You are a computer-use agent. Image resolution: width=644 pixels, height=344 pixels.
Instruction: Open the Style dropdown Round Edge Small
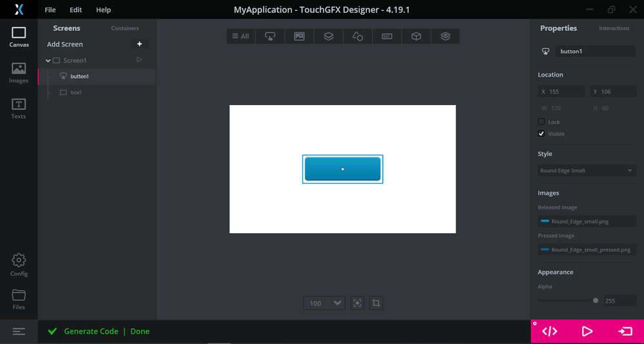coord(587,170)
